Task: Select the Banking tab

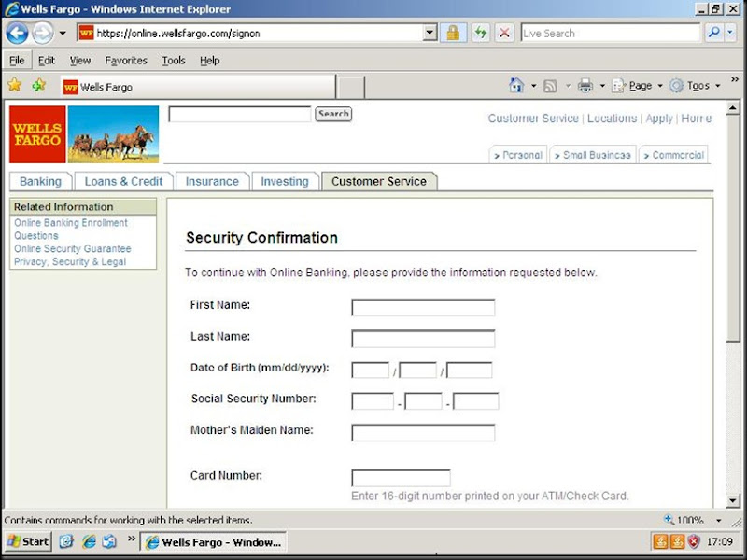Action: point(40,181)
